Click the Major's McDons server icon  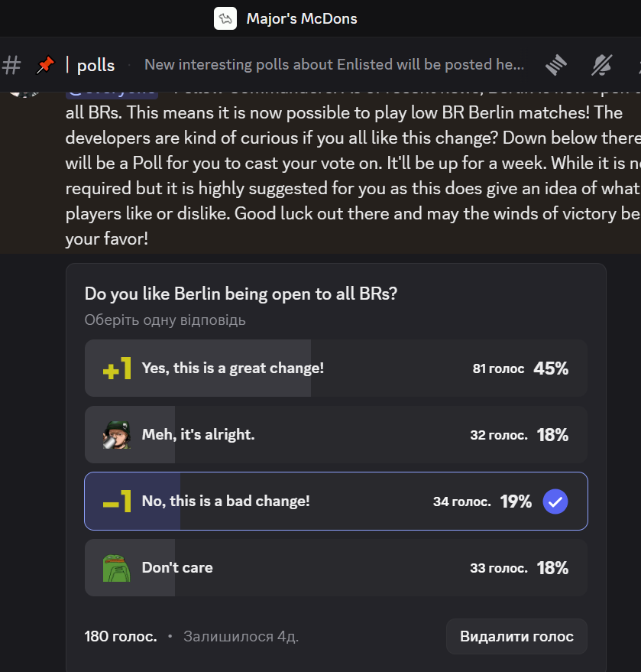(225, 18)
